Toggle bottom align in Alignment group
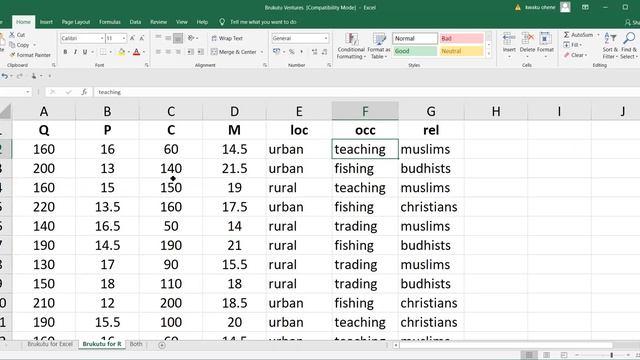Image resolution: width=640 pixels, height=360 pixels. [178, 38]
